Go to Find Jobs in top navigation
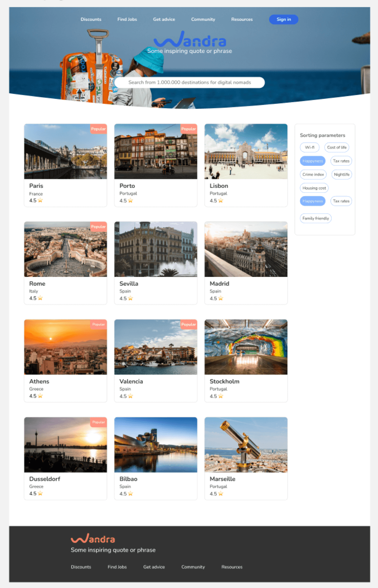The image size is (378, 588). pos(127,20)
